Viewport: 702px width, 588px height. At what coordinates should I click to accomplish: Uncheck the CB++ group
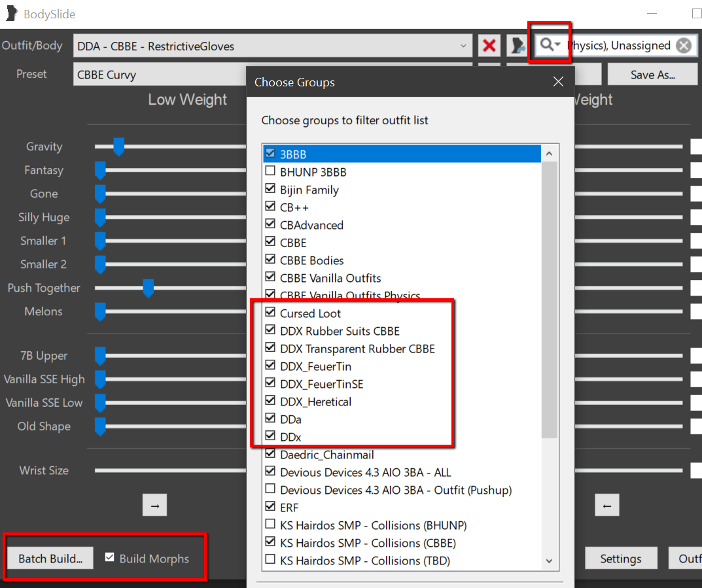[x=270, y=206]
